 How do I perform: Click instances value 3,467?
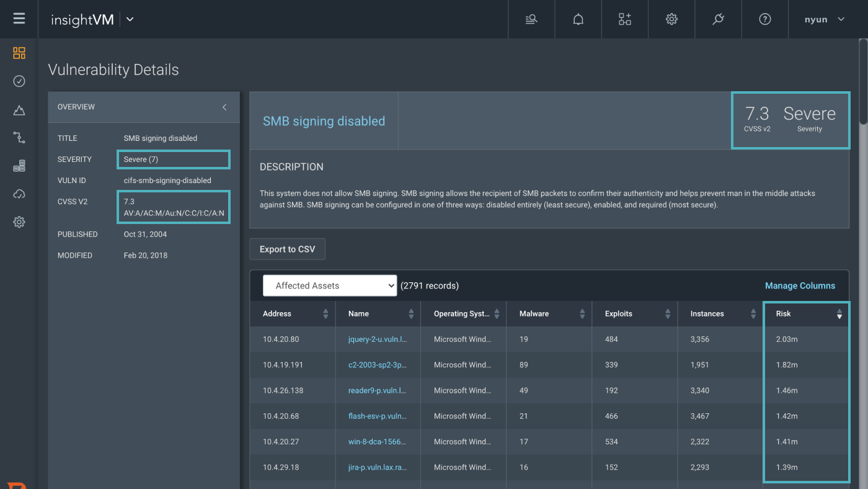[x=700, y=416]
